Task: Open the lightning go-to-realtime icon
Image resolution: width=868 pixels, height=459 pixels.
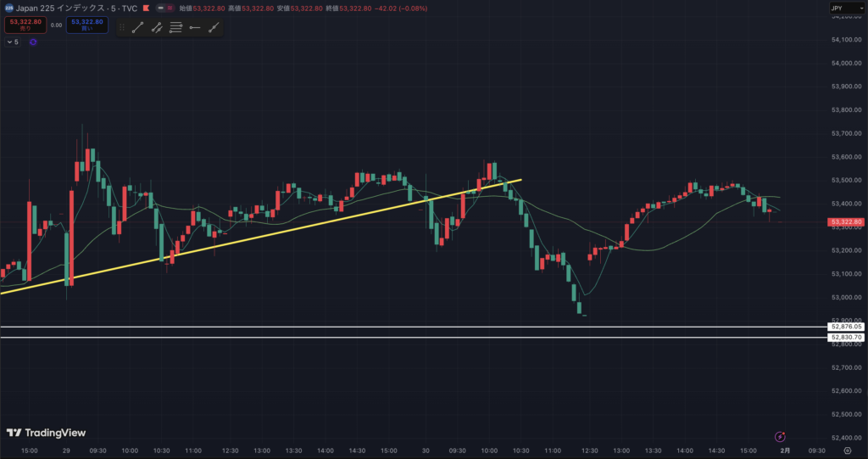Action: (x=780, y=438)
